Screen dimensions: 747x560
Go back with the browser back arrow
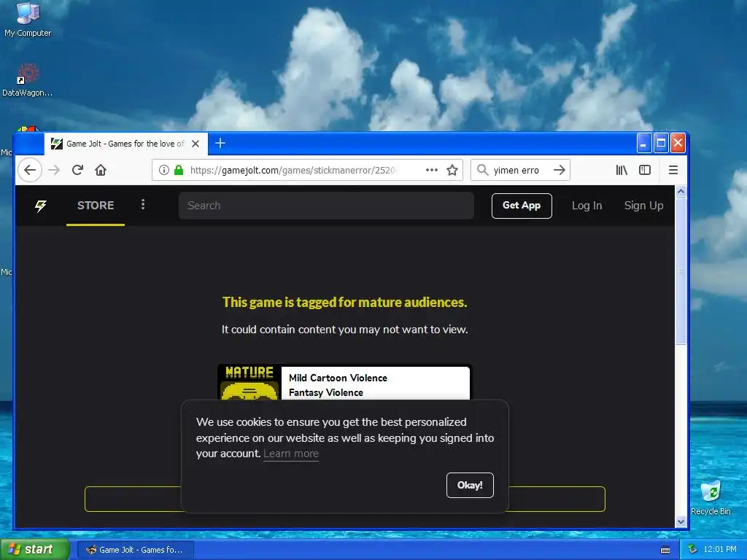[29, 170]
